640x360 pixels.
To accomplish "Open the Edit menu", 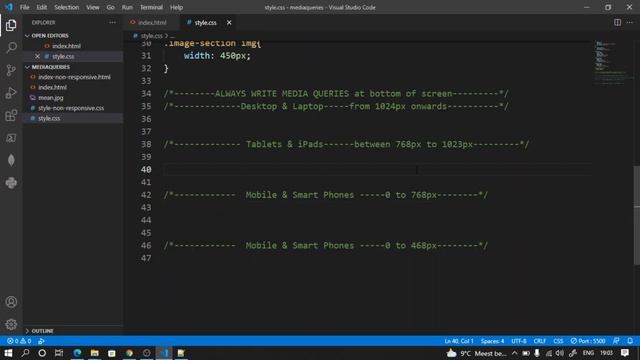I will click(42, 7).
